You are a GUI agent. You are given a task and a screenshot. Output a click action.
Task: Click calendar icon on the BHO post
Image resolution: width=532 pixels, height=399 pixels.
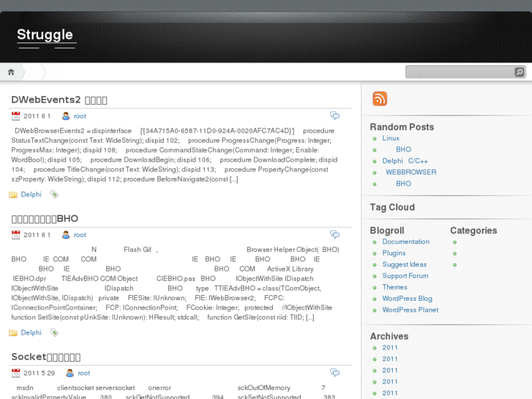(x=15, y=235)
